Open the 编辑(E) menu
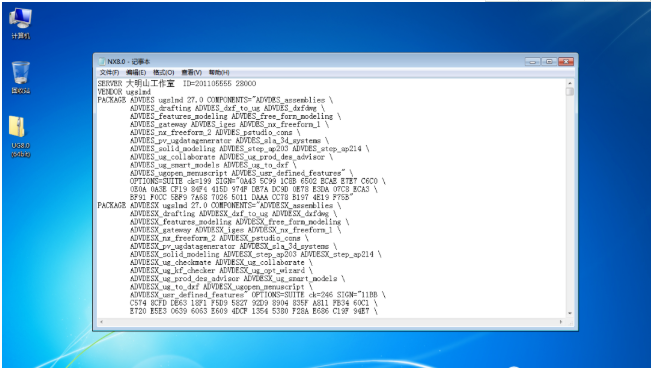Viewport: 651px width, 368px height. point(136,72)
